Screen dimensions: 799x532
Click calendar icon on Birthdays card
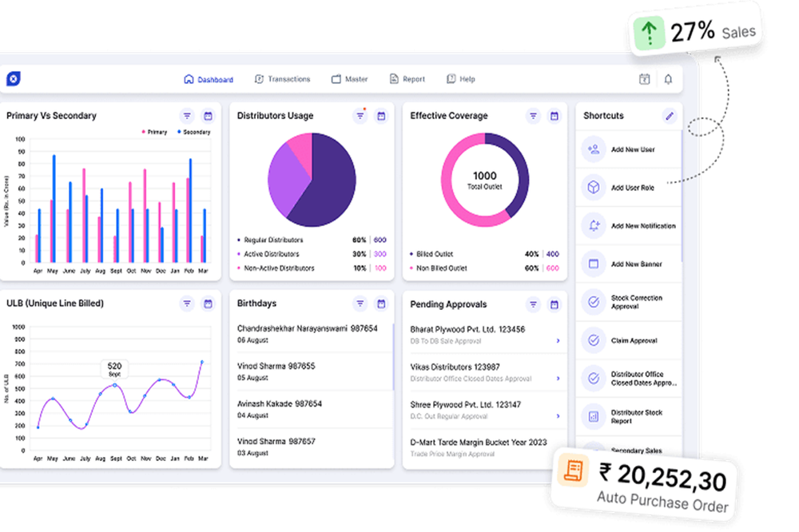coord(381,304)
